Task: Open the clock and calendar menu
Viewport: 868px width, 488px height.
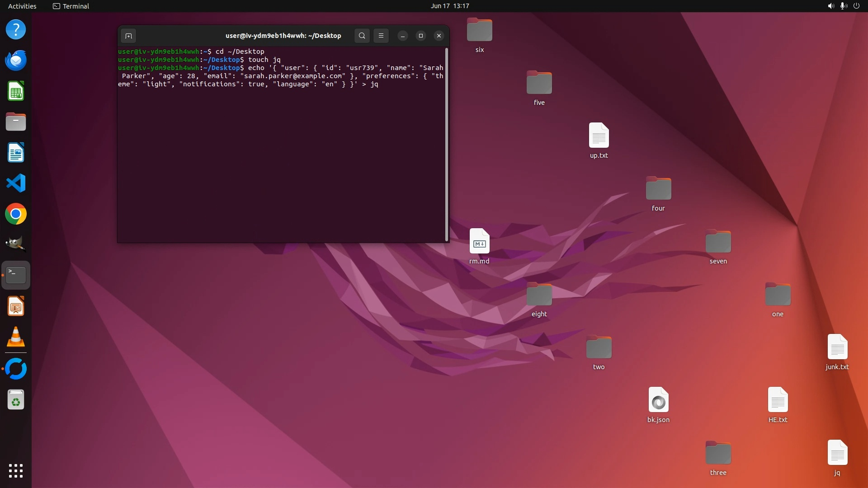Action: (x=449, y=6)
